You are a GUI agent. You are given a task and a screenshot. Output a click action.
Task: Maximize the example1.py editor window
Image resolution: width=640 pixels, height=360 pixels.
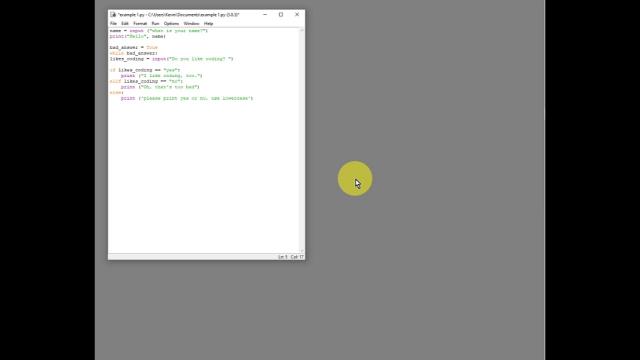pyautogui.click(x=281, y=14)
